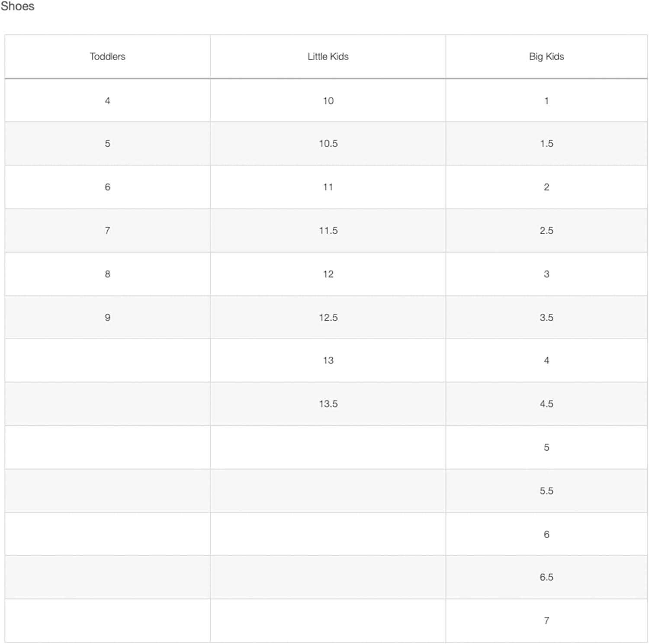
Task: Pick size 13 under Little Kids
Action: click(x=328, y=361)
